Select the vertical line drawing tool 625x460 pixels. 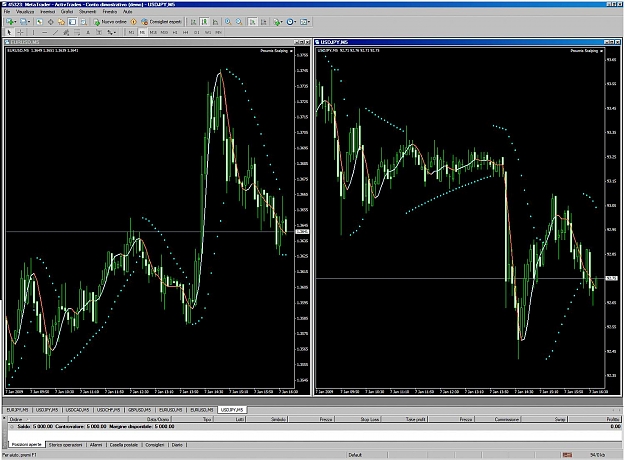point(33,32)
